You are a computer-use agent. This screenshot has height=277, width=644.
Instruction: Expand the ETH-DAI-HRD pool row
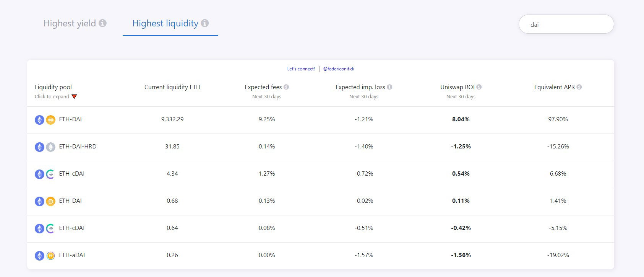click(320, 147)
